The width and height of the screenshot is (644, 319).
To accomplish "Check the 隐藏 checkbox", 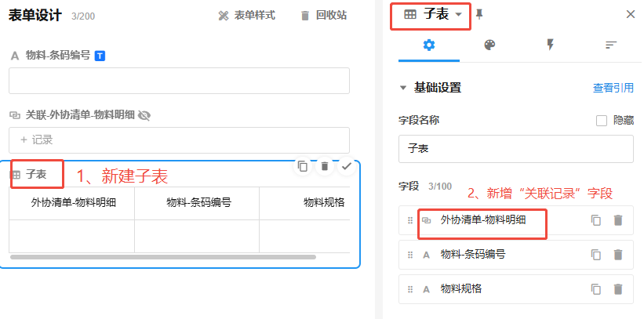I will click(x=602, y=121).
